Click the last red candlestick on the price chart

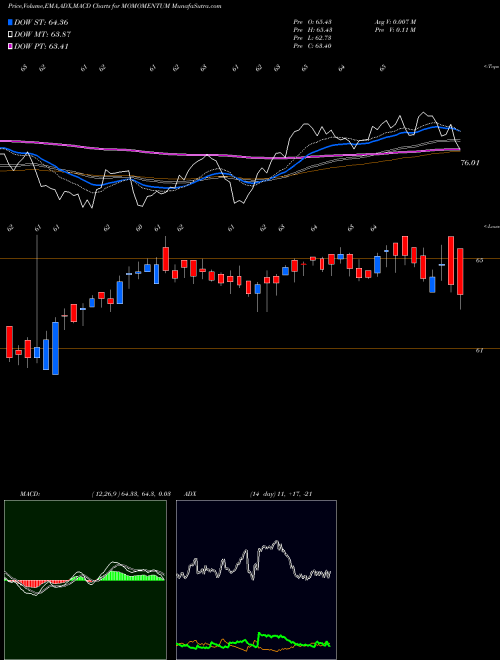[460, 271]
